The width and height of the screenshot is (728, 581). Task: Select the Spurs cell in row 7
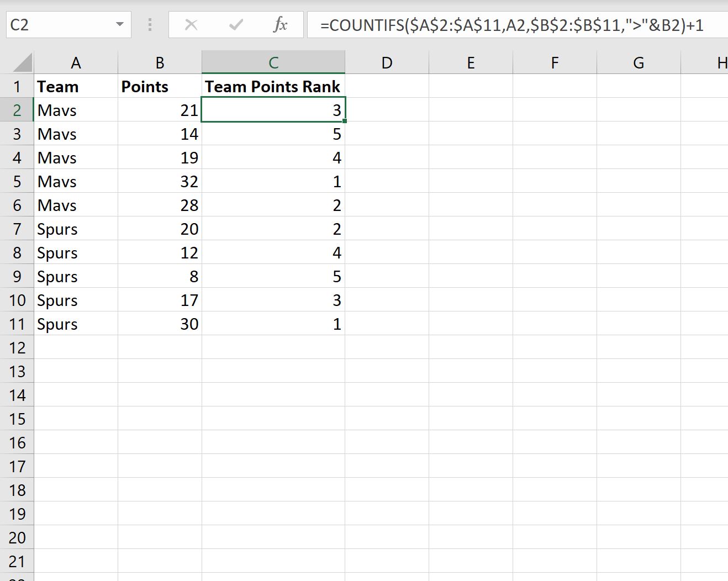point(76,229)
